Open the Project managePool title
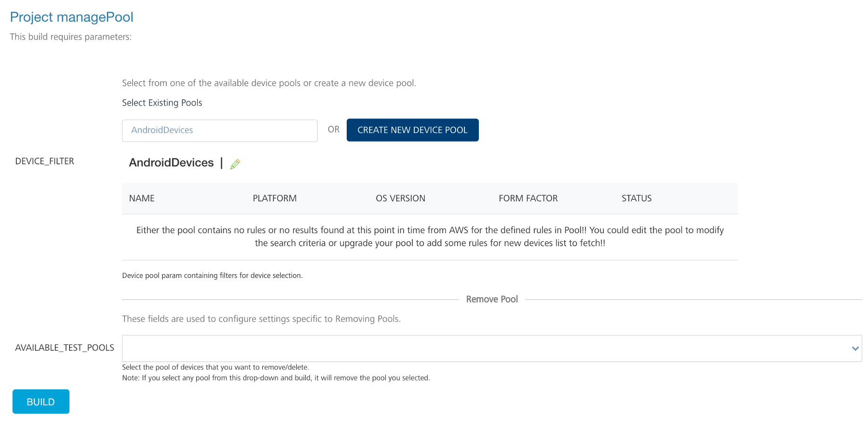Screen dimensions: 868x422 71,17
